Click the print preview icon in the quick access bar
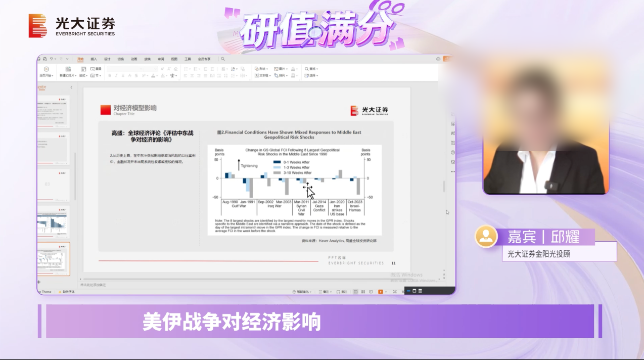644x360 pixels. click(45, 59)
